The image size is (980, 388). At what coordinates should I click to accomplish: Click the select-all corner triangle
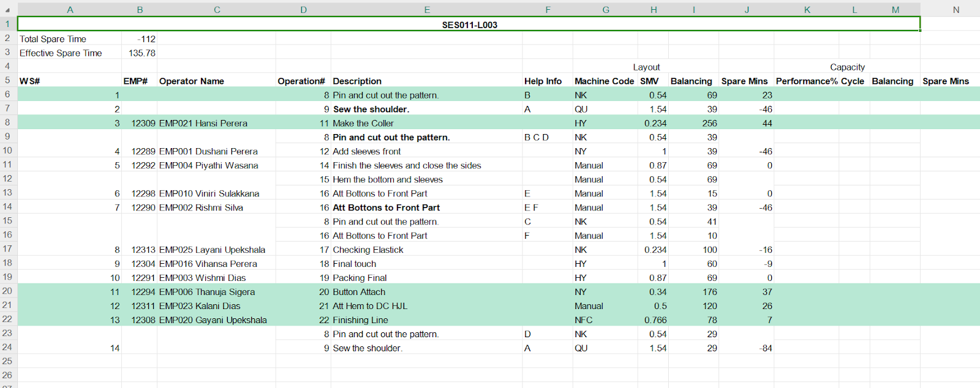pyautogui.click(x=7, y=10)
